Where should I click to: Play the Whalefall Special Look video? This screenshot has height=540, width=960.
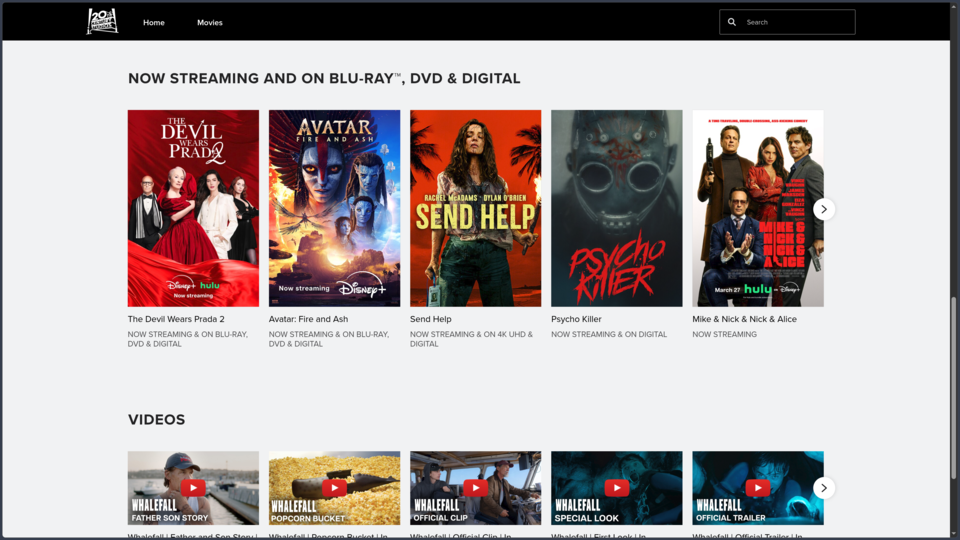coord(617,488)
